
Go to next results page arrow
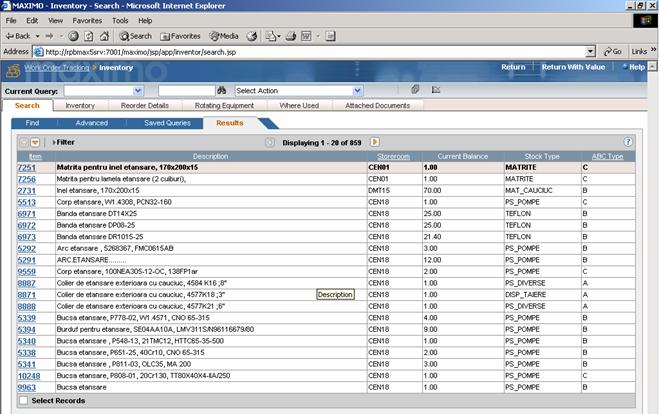point(374,142)
